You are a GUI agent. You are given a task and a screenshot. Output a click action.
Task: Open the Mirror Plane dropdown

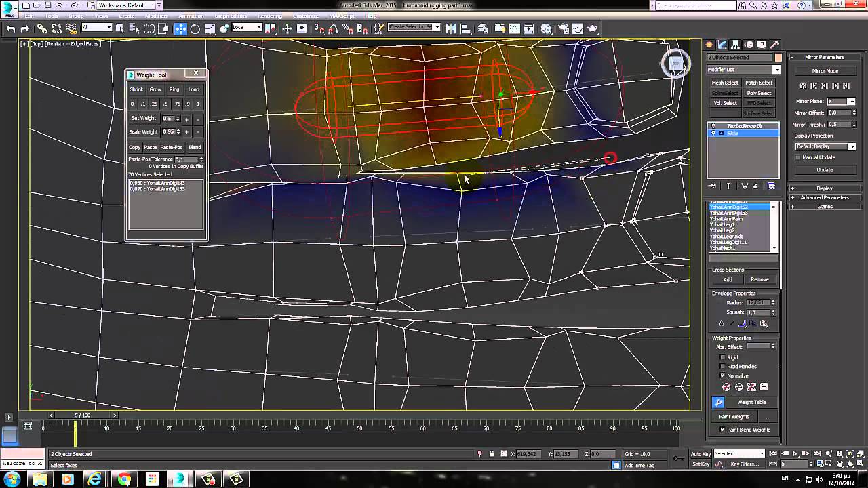(x=842, y=102)
